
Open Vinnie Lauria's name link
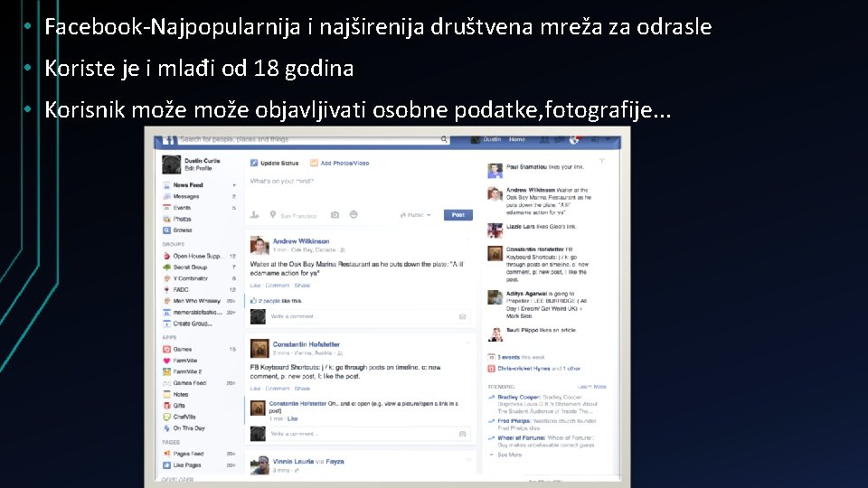[x=293, y=462]
